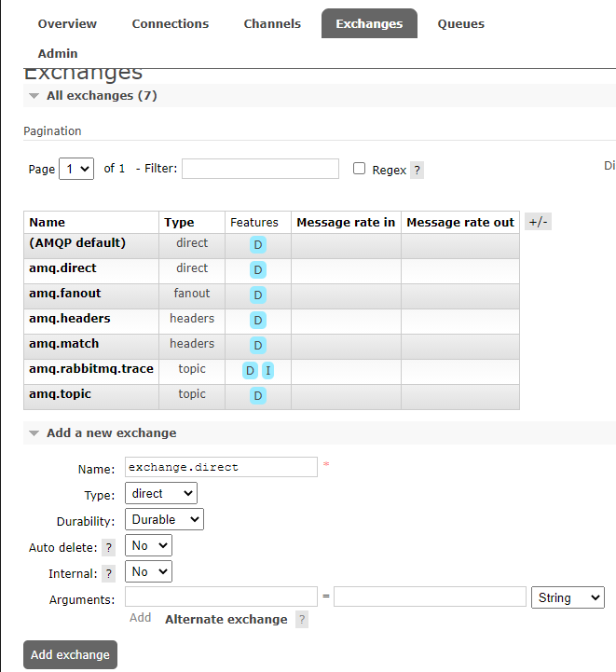Click the Internal help question mark
The image size is (616, 672).
point(109,574)
